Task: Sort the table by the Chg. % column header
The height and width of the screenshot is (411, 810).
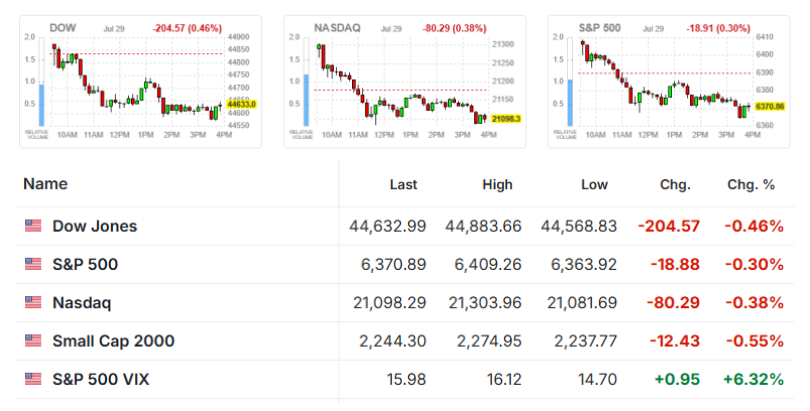Action: 751,185
